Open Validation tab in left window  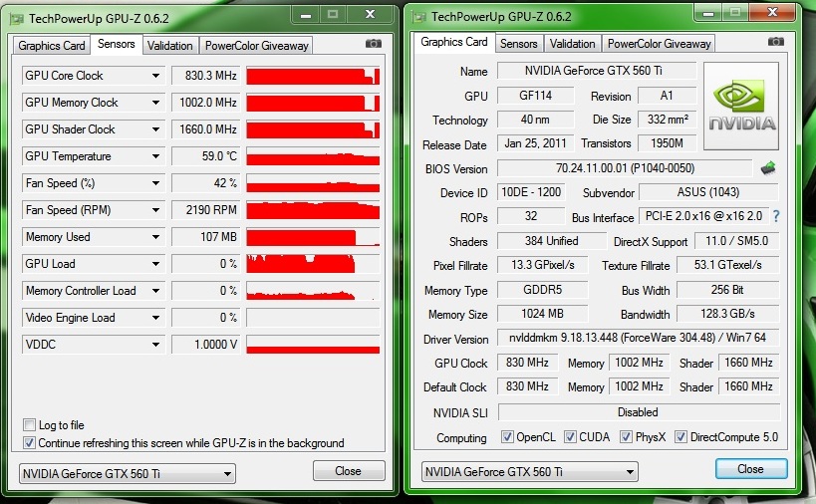pos(169,46)
